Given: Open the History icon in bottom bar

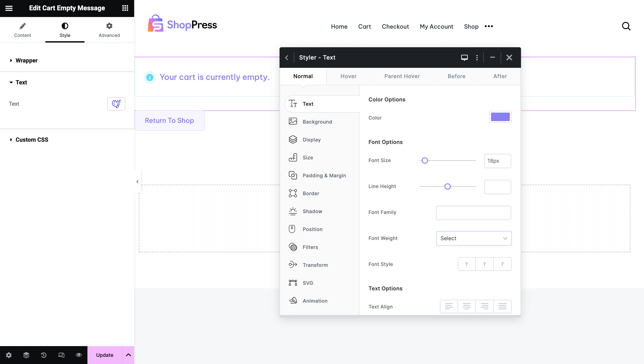Looking at the screenshot, I should pyautogui.click(x=44, y=355).
